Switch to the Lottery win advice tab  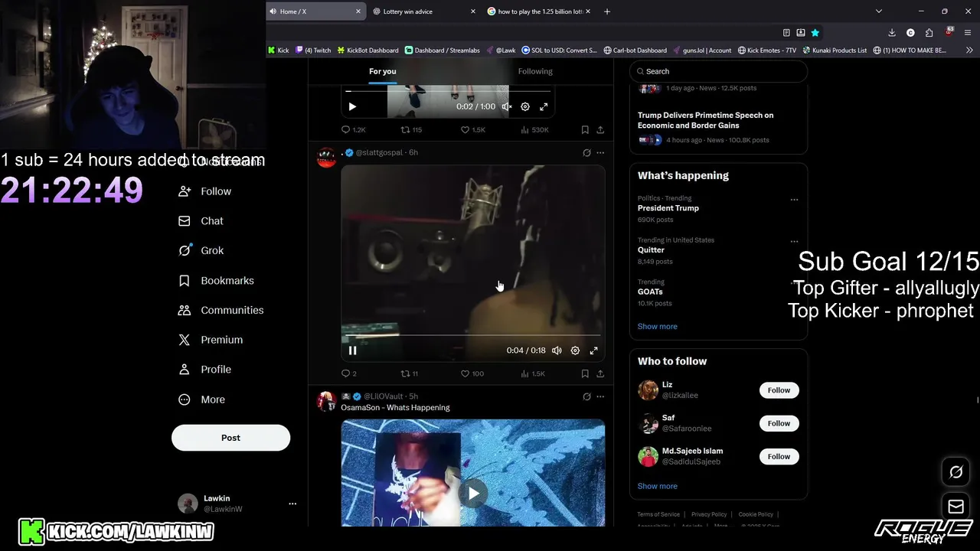click(424, 11)
